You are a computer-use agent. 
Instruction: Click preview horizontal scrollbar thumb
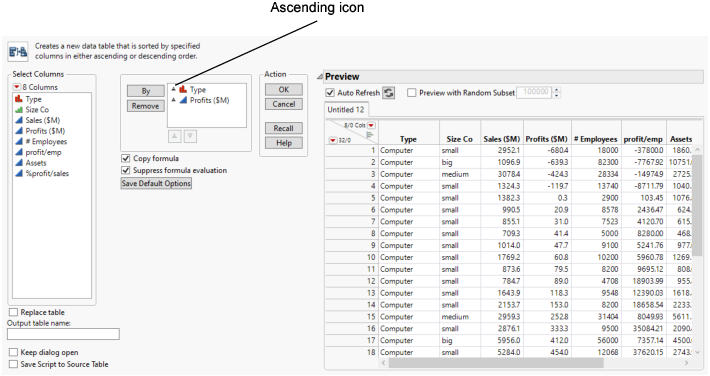(x=496, y=363)
